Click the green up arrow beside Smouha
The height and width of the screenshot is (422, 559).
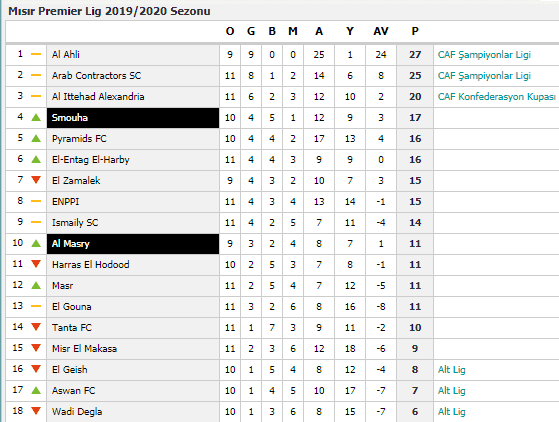(x=36, y=117)
